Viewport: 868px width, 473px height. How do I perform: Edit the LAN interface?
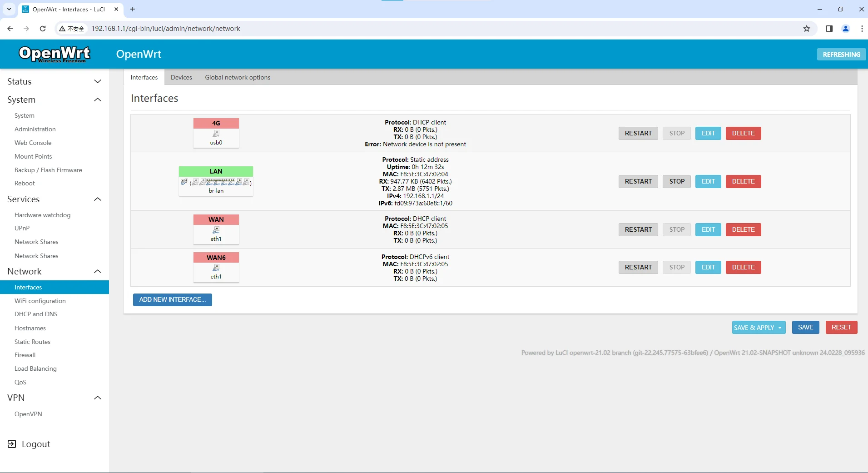[708, 181]
